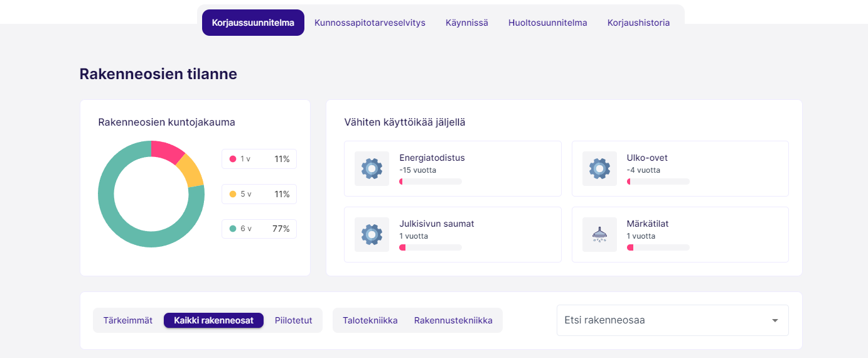Click the gear icon beside Julkisivun saumat
Viewport: 868px width, 358px height.
coord(372,234)
